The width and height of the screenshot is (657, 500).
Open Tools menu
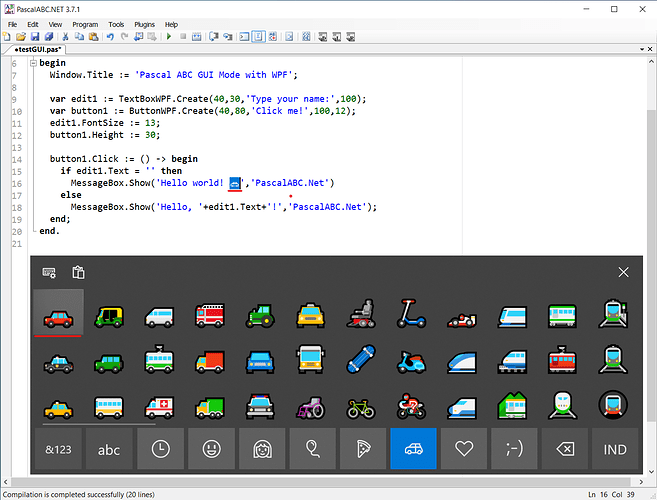click(116, 24)
